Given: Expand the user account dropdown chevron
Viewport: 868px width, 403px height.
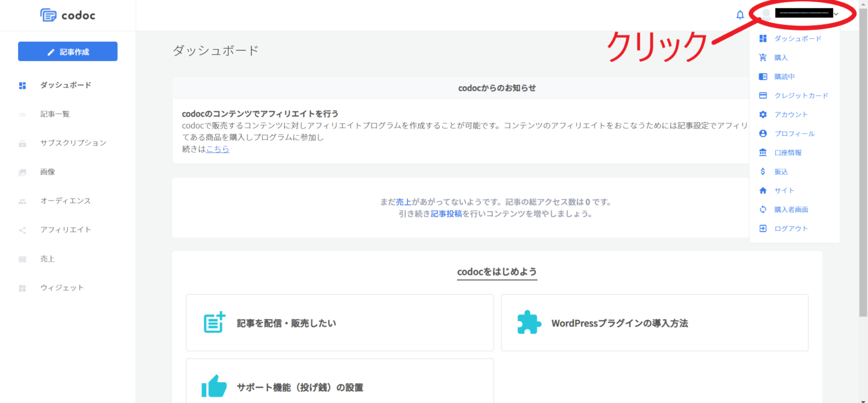Looking at the screenshot, I should pos(836,14).
